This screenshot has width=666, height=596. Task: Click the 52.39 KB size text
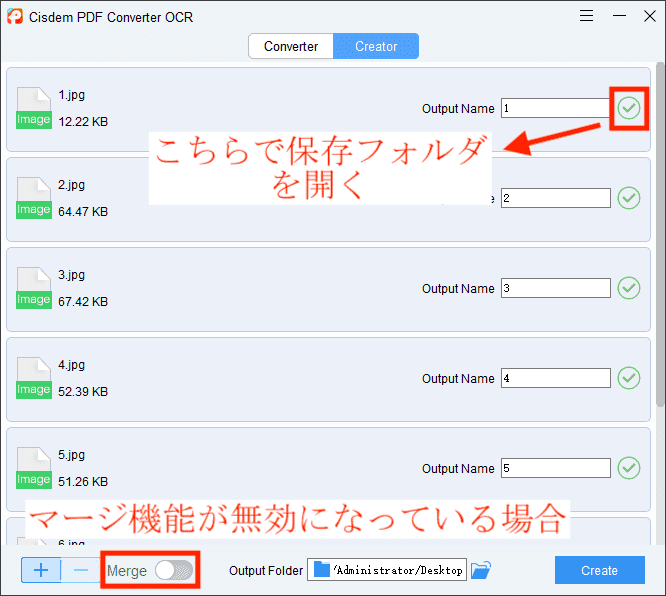pyautogui.click(x=83, y=392)
